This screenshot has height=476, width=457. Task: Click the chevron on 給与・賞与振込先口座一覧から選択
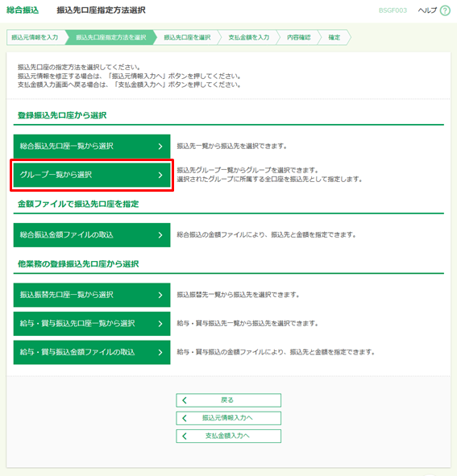(160, 324)
